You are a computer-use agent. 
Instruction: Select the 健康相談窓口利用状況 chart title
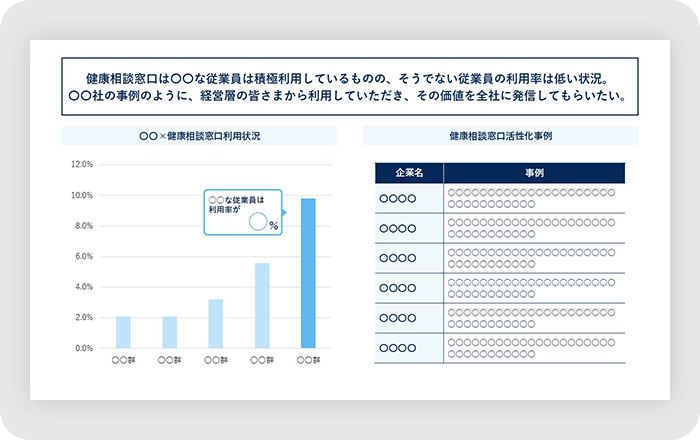coord(201,135)
